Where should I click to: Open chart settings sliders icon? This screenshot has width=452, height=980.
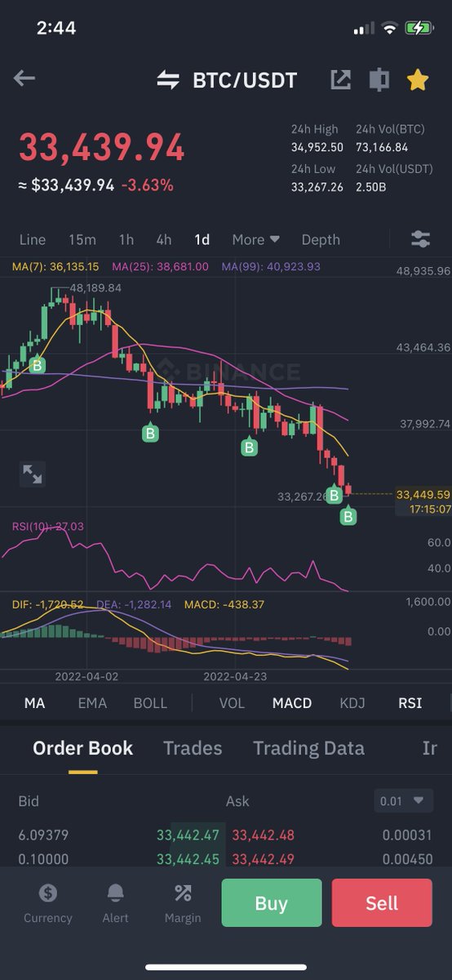421,239
